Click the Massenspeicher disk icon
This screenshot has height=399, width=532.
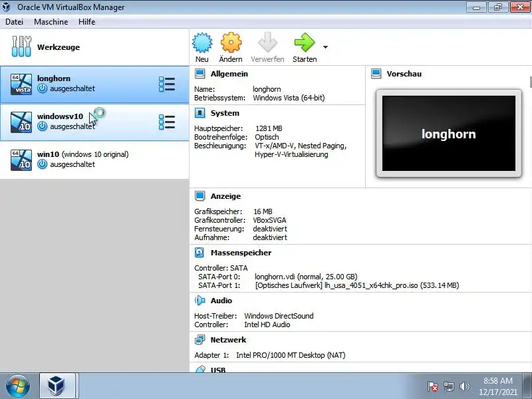[x=199, y=253]
